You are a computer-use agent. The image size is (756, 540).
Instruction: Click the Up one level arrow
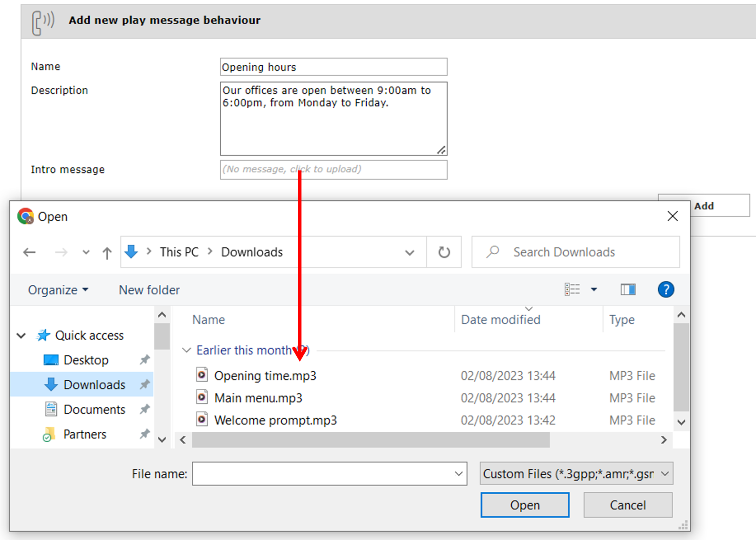tap(107, 253)
